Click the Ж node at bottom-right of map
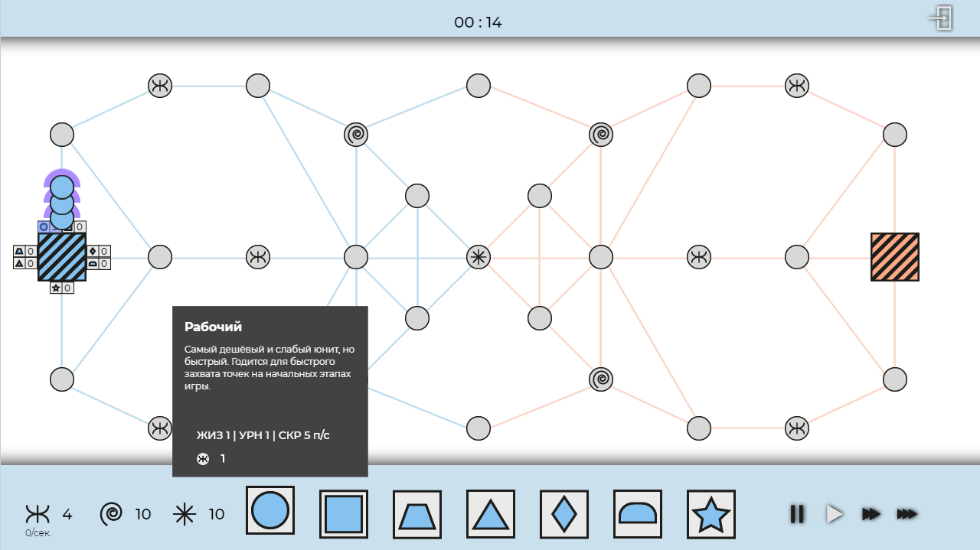The image size is (980, 550). click(797, 428)
